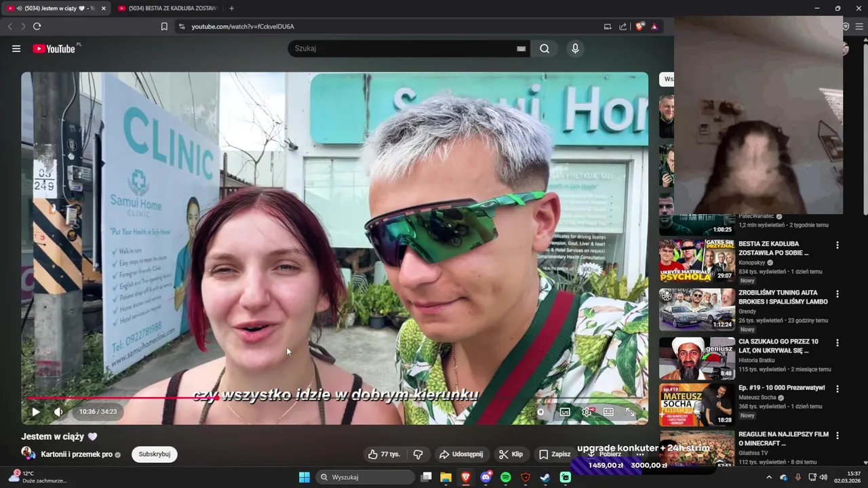Start voice search with the microphone
Viewport: 868px width, 488px height.
click(575, 49)
